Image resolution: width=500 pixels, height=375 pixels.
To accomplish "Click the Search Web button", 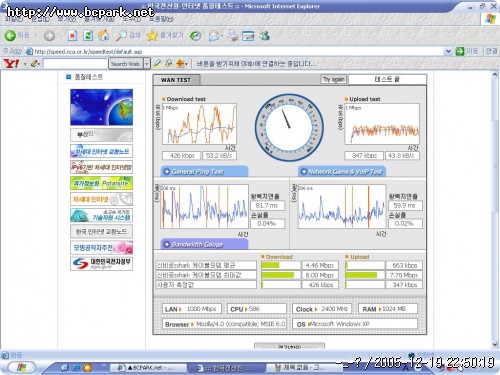I will tap(125, 63).
